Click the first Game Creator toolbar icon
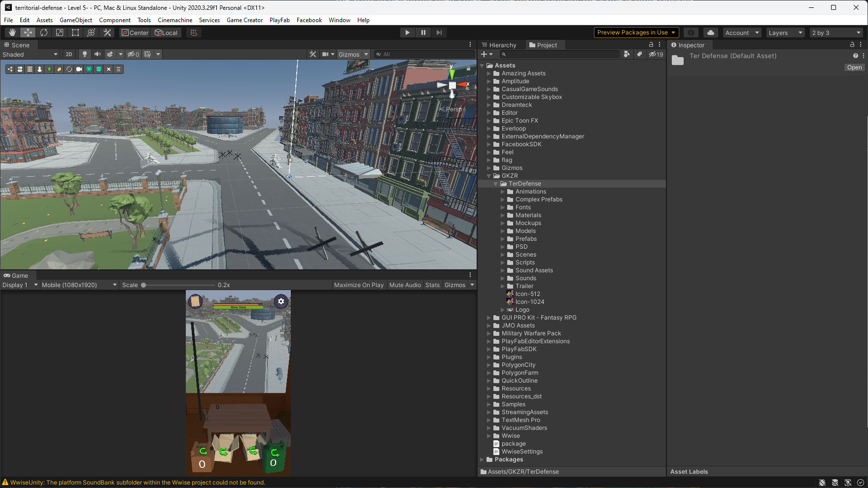This screenshot has height=488, width=868. [x=10, y=69]
